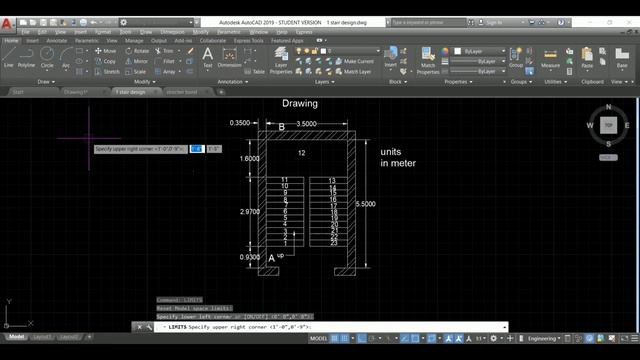This screenshot has width=640, height=360.
Task: Select the Arc tool
Action: click(66, 57)
